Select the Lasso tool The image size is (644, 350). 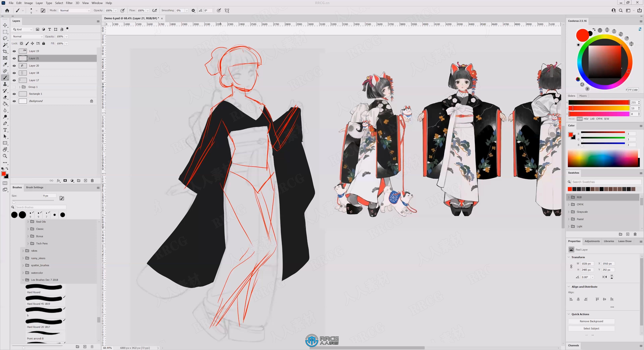(x=5, y=39)
